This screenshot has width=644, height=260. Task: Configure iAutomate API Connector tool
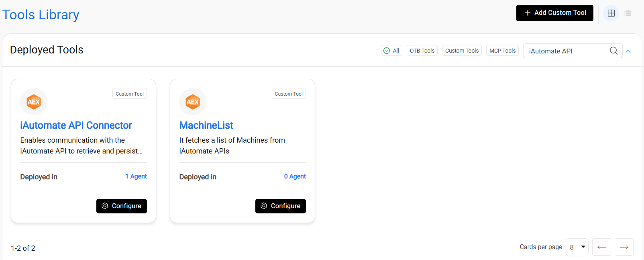(122, 206)
